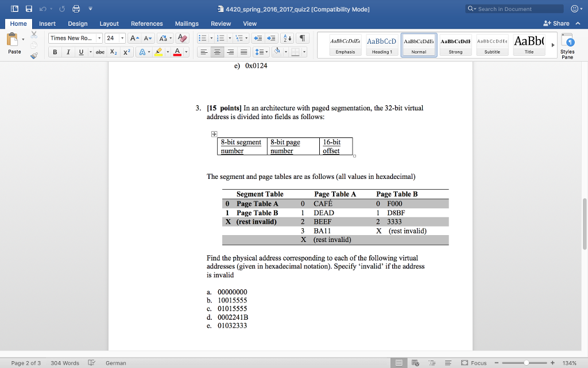Click the Format Painter brush icon
The height and width of the screenshot is (368, 588).
pyautogui.click(x=34, y=56)
